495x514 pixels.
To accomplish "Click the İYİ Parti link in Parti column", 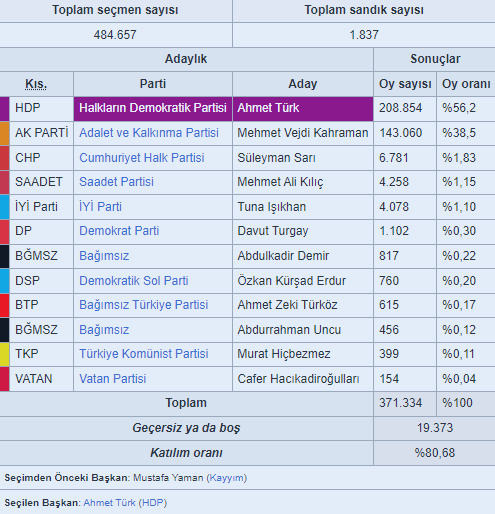I will [100, 207].
